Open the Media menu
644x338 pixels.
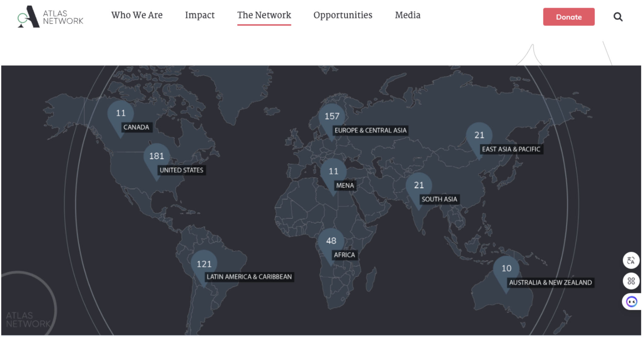[408, 15]
